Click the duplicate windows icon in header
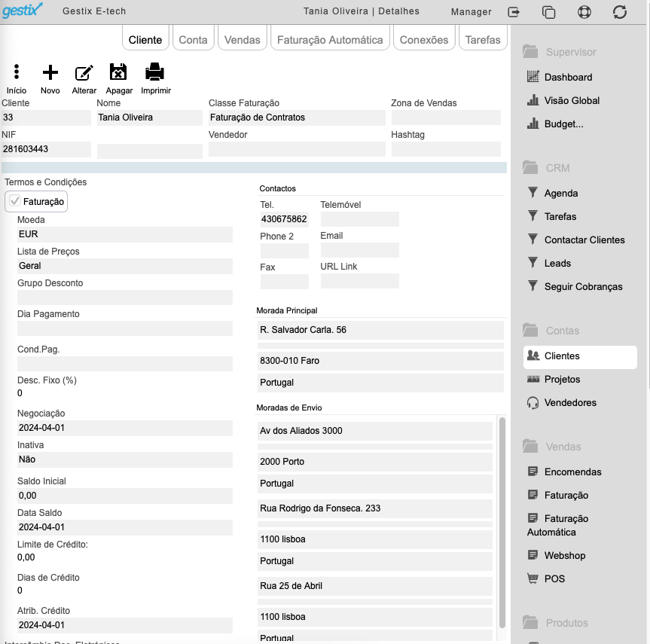The width and height of the screenshot is (650, 644). click(x=549, y=12)
